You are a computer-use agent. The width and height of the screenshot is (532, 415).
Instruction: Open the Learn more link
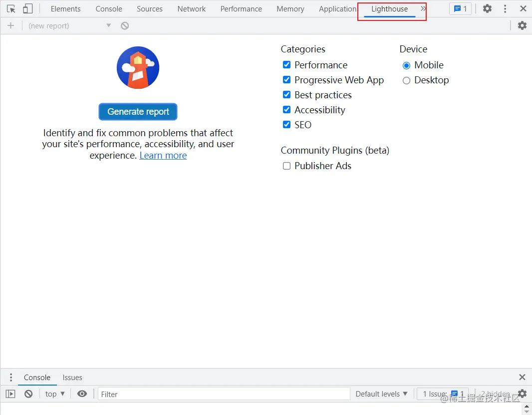pyautogui.click(x=163, y=155)
